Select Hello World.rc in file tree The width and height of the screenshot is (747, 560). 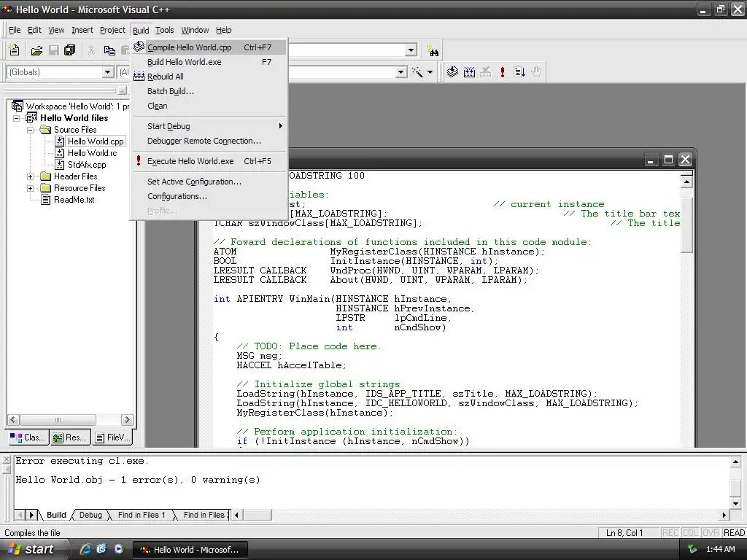[92, 153]
